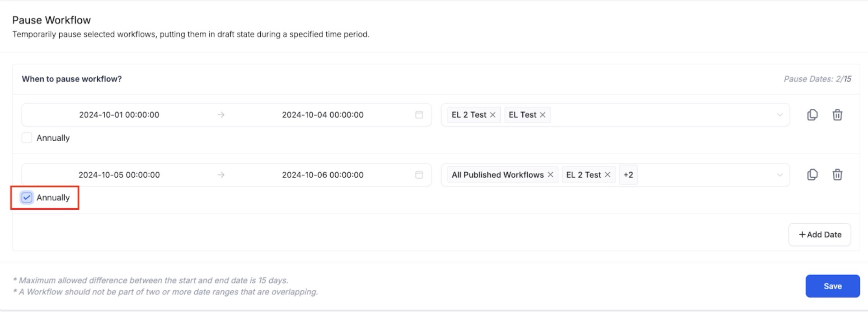
Task: Delete the second pause date row
Action: tap(837, 175)
